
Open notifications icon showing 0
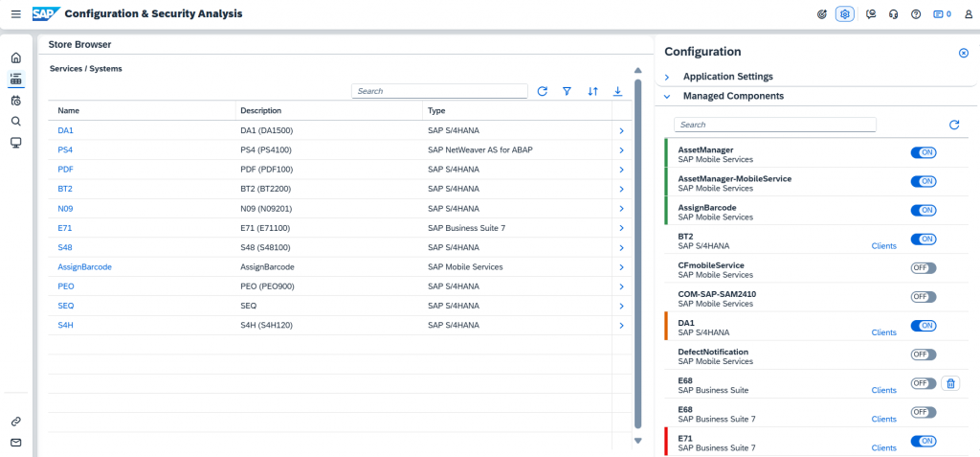[942, 13]
